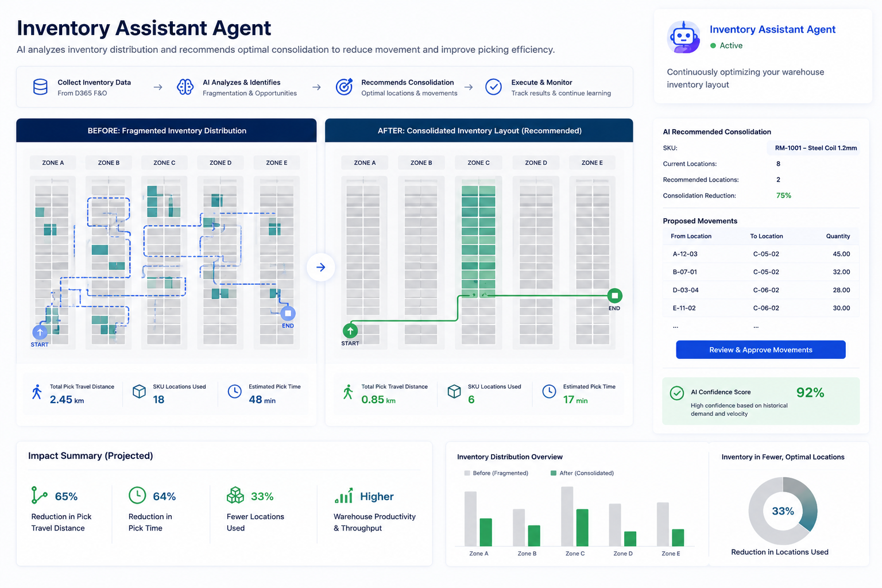Click the Inventory Assistant robot avatar

683,37
